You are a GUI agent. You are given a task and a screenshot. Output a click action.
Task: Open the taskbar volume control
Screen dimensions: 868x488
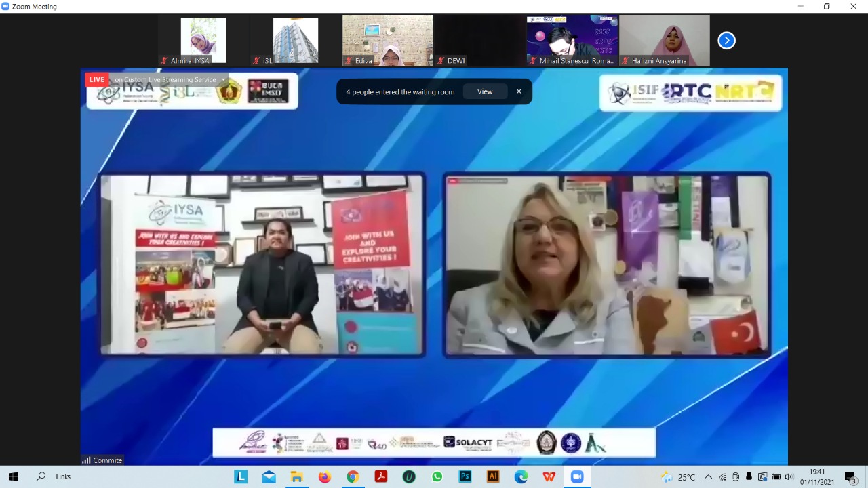click(789, 476)
